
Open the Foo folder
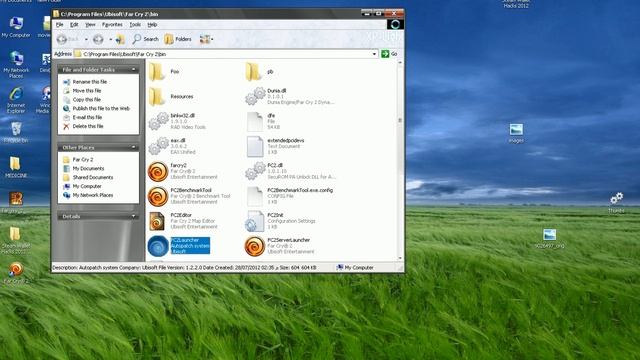tap(163, 71)
